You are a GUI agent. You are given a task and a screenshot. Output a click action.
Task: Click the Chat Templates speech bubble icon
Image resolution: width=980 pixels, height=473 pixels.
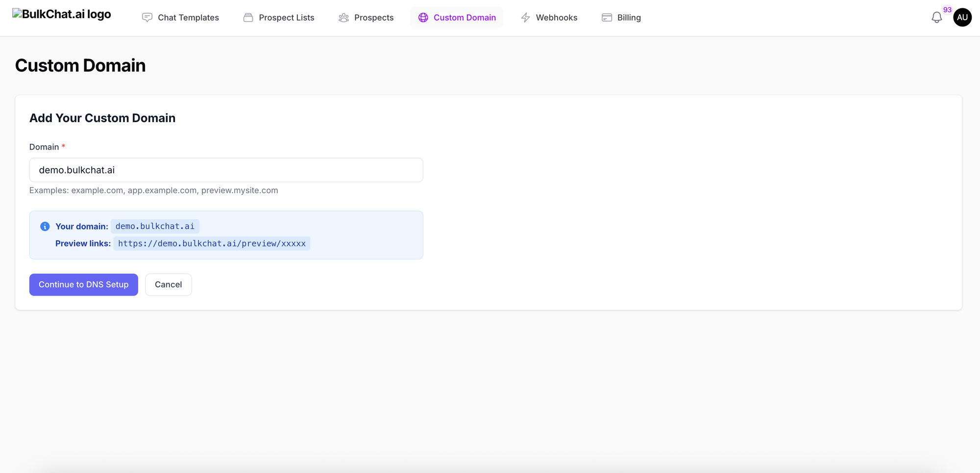click(x=147, y=18)
